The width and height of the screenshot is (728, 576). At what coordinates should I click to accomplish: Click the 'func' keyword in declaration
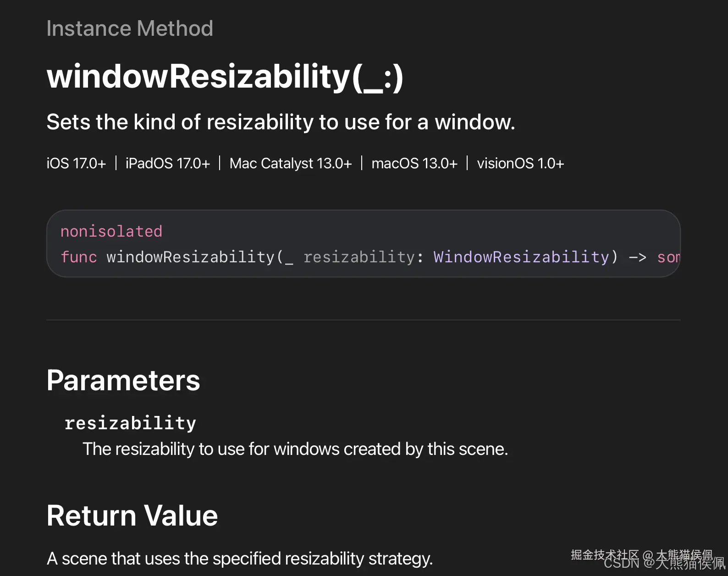pos(79,257)
